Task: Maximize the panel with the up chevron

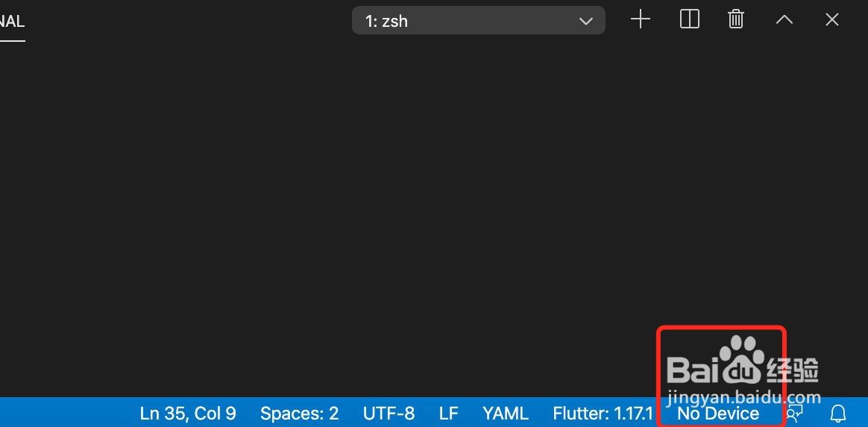Action: (x=784, y=20)
